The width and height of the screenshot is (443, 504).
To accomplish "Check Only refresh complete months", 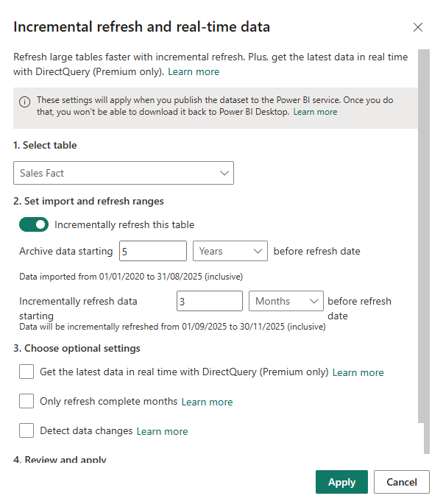I will (26, 401).
